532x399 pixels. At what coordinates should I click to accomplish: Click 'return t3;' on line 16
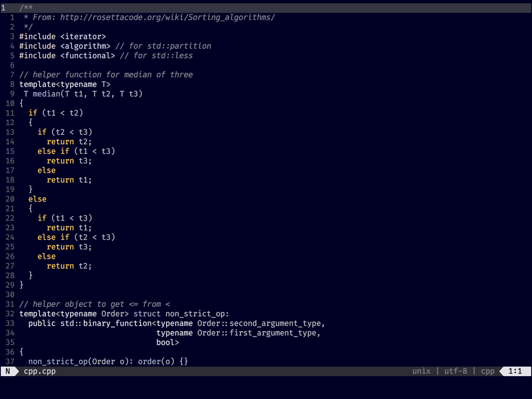(69, 161)
